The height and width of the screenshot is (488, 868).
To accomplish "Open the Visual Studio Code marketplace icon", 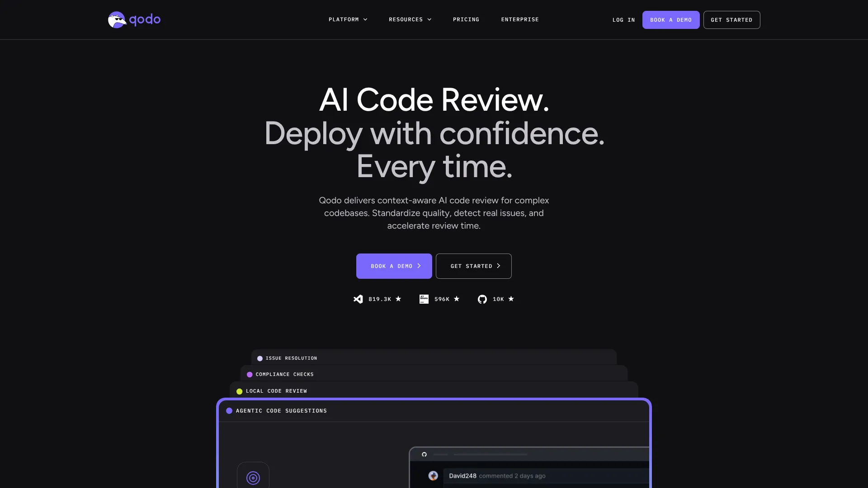I will [358, 299].
